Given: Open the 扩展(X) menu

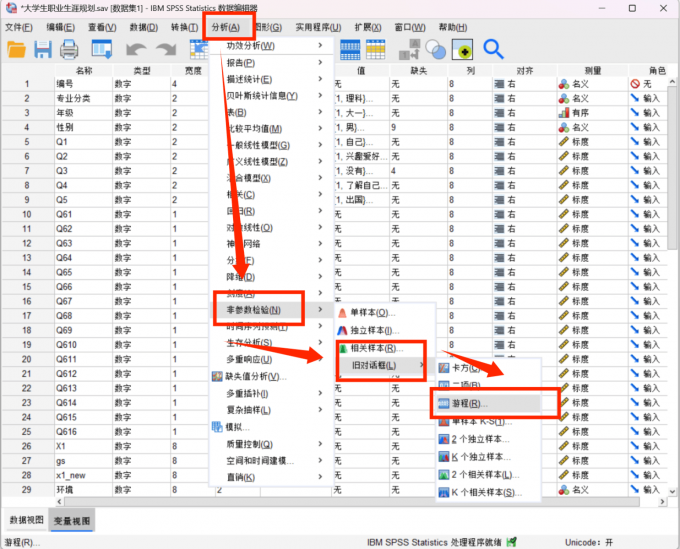Looking at the screenshot, I should (x=368, y=27).
